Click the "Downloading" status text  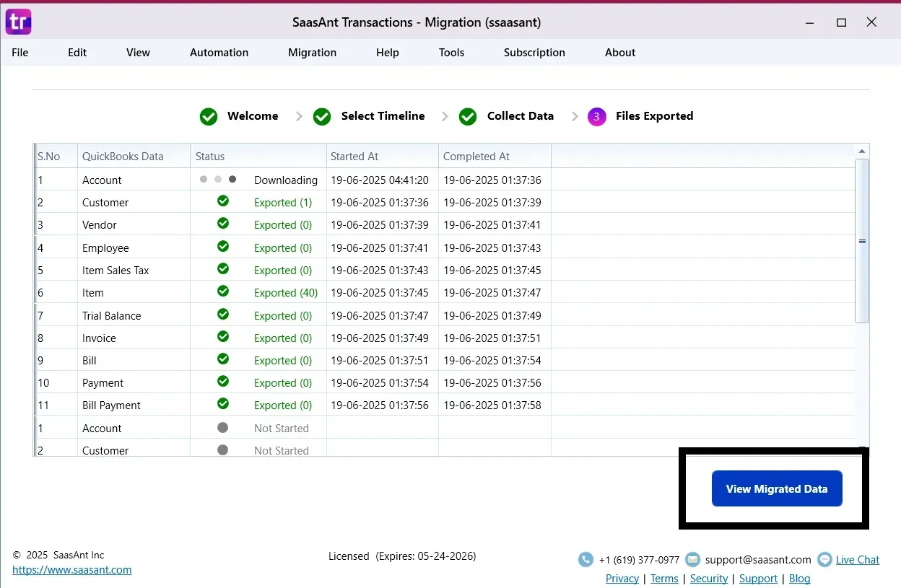(x=286, y=180)
